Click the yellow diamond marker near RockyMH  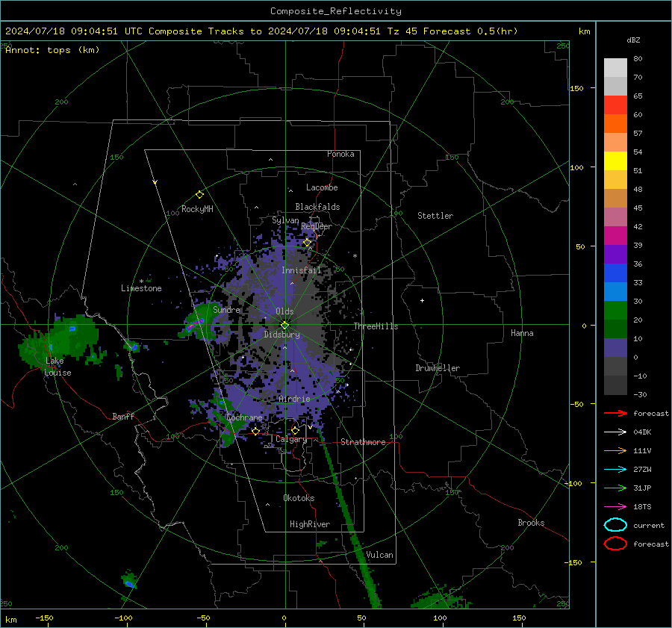pos(199,195)
